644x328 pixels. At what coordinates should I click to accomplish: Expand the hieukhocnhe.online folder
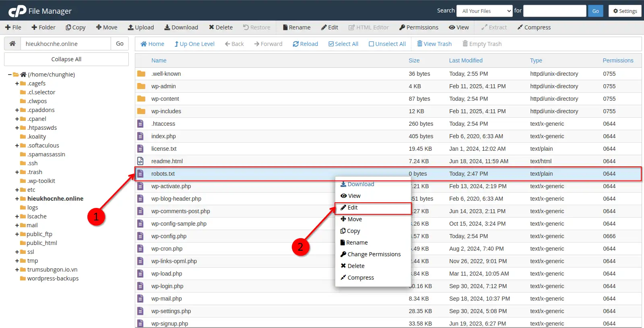tap(17, 199)
